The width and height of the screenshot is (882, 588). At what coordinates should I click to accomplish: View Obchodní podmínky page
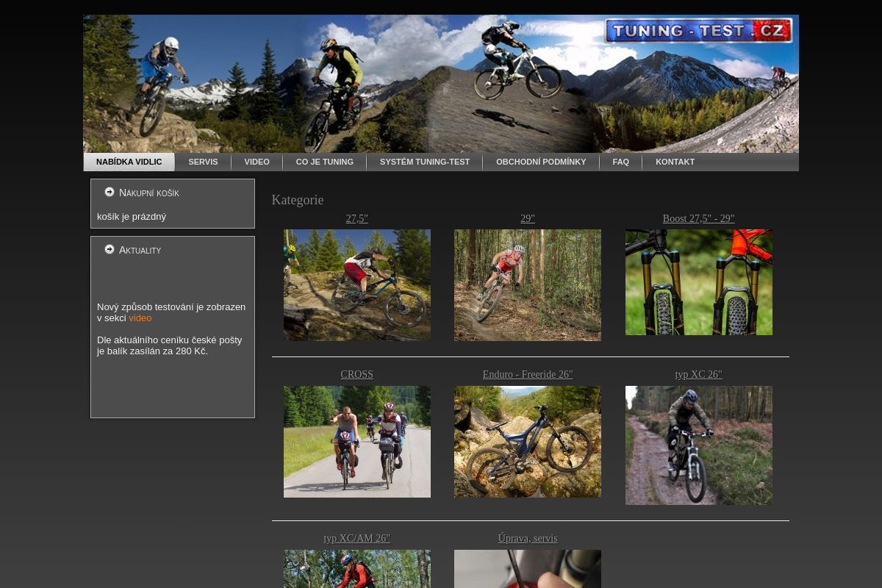(x=541, y=162)
